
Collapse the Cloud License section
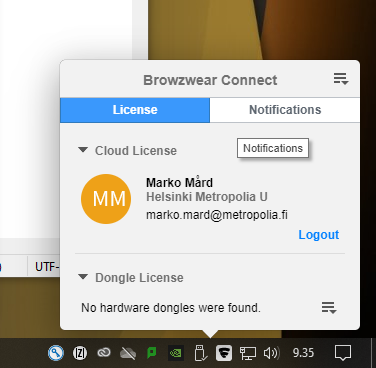[83, 150]
